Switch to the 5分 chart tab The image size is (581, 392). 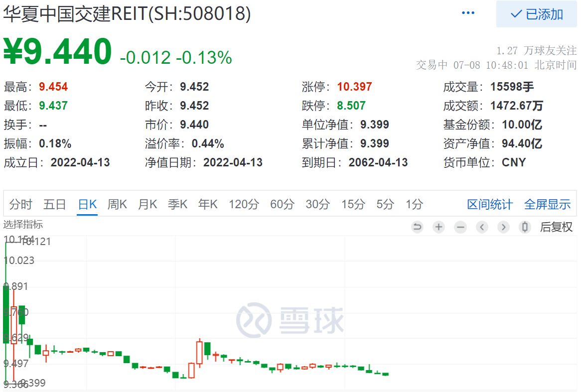[385, 204]
